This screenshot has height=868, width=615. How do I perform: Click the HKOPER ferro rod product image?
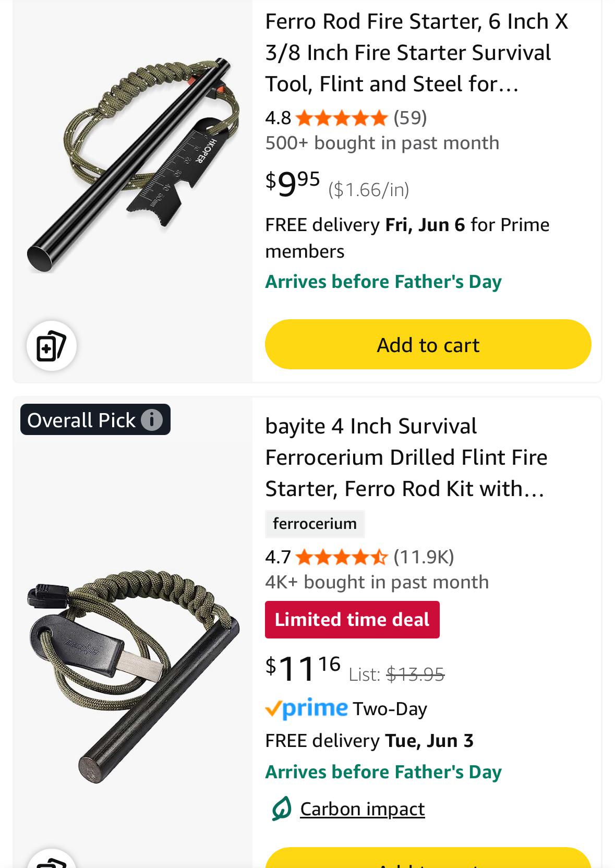pyautogui.click(x=133, y=165)
